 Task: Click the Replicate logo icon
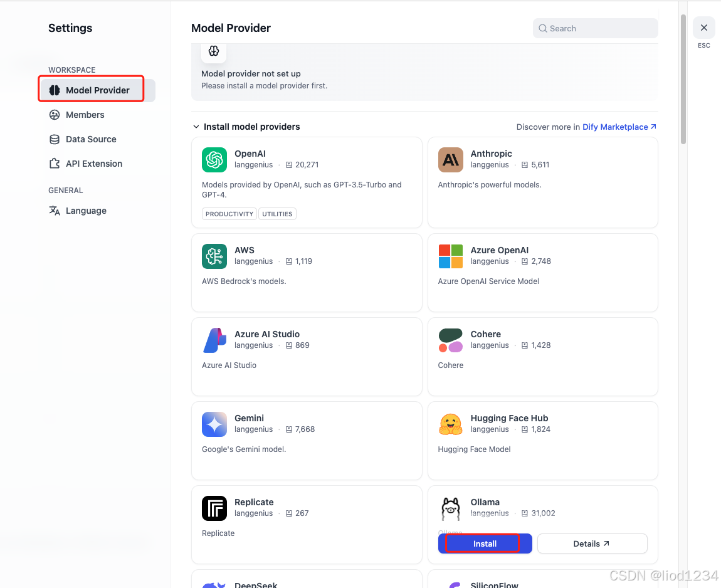pyautogui.click(x=214, y=508)
